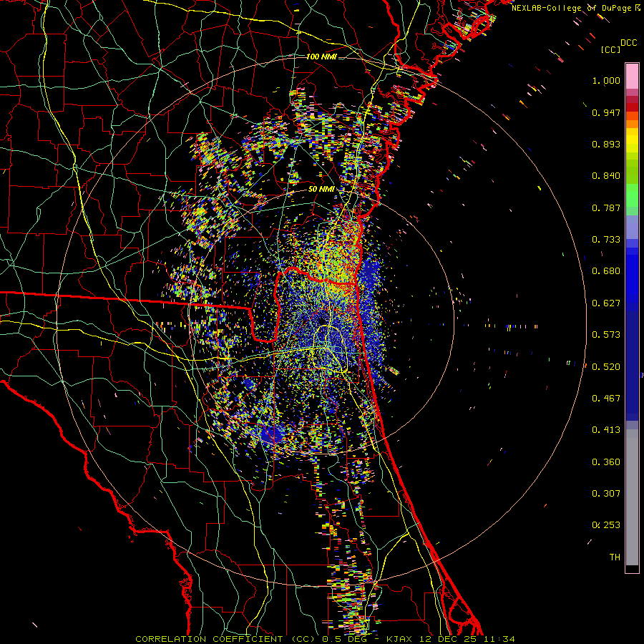Select the 0.893 scale value

click(x=606, y=144)
